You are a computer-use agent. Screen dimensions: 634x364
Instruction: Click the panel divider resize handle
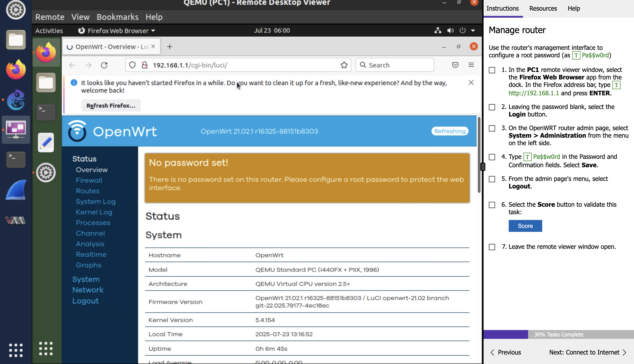(x=483, y=167)
